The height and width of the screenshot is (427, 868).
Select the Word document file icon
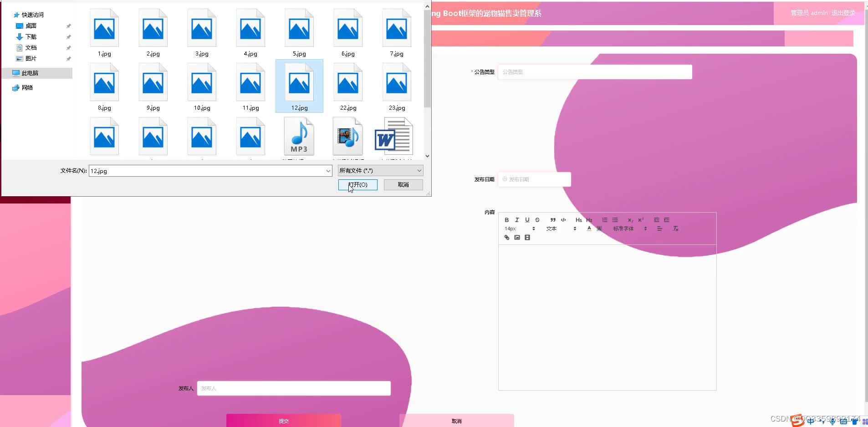[x=394, y=136]
